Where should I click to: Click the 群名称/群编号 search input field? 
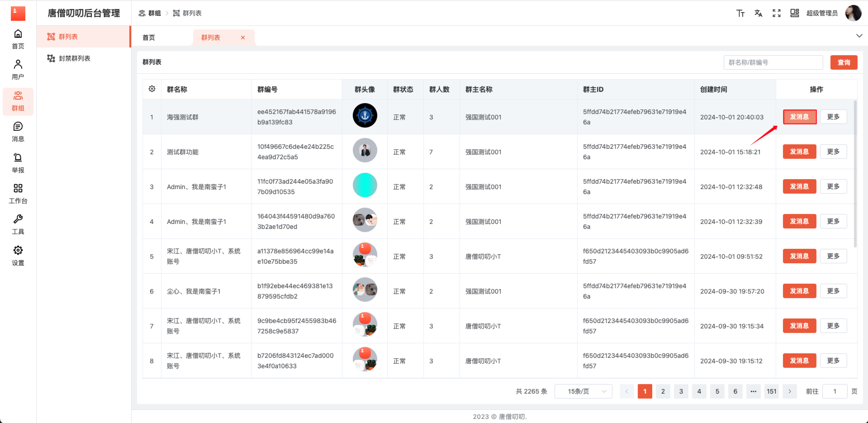773,62
